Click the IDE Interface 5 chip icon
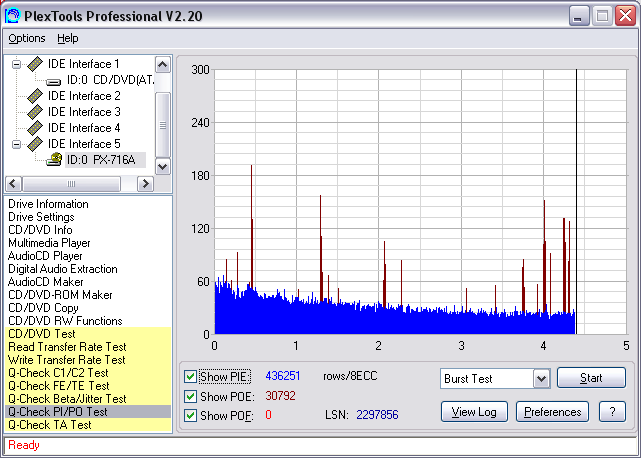 coord(35,144)
